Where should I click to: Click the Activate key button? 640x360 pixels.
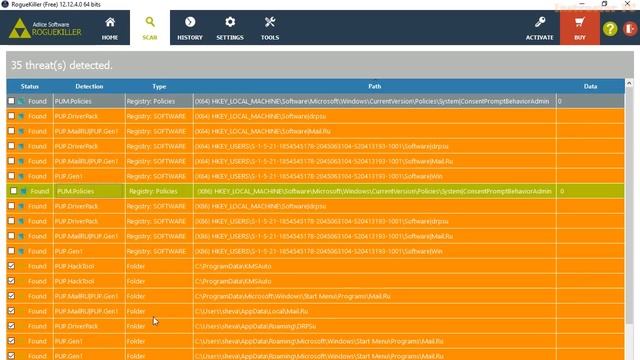tap(540, 28)
